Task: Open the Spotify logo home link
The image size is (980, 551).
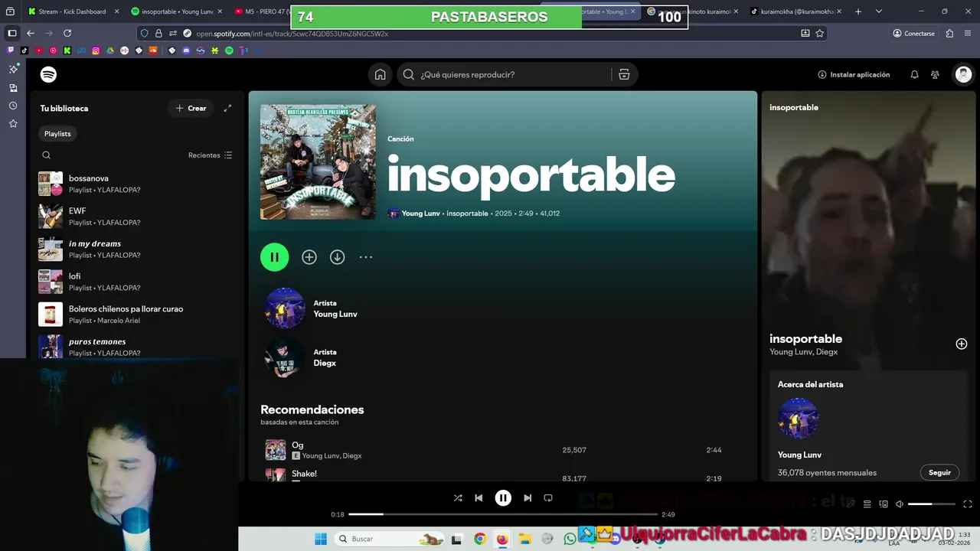Action: (48, 74)
